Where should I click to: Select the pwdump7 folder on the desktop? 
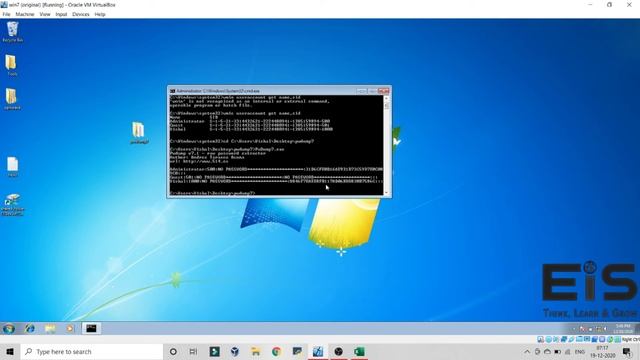139,133
